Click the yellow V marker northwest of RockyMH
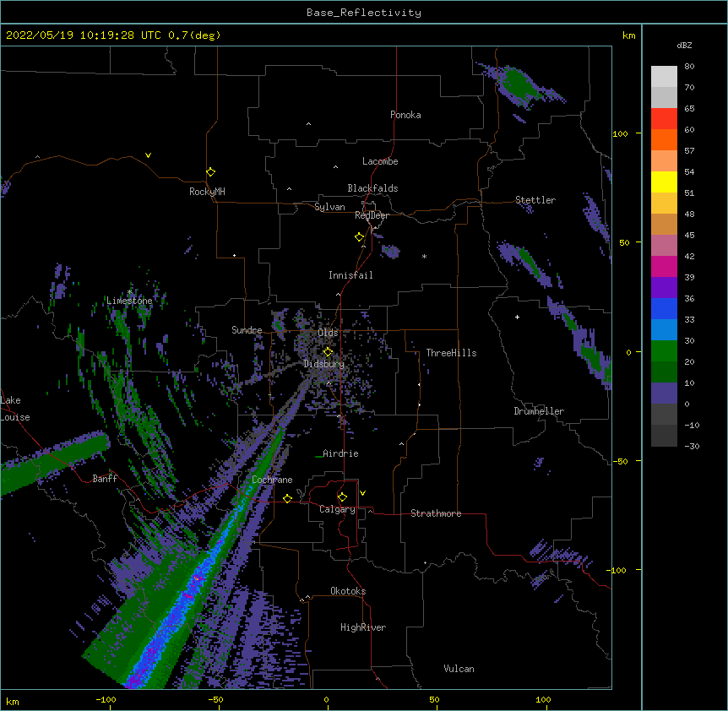Viewport: 728px width, 711px height. 148,155
